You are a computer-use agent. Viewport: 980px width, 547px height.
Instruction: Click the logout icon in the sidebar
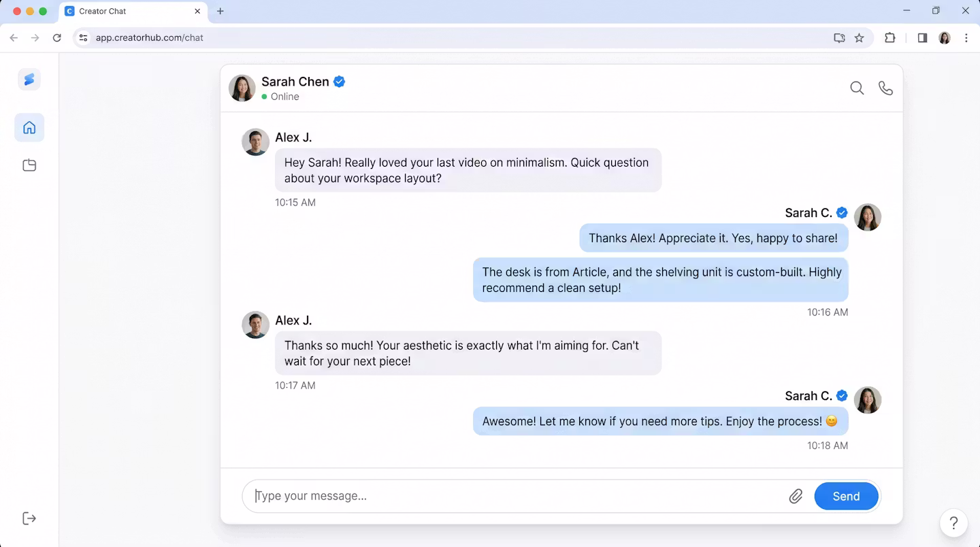click(29, 518)
